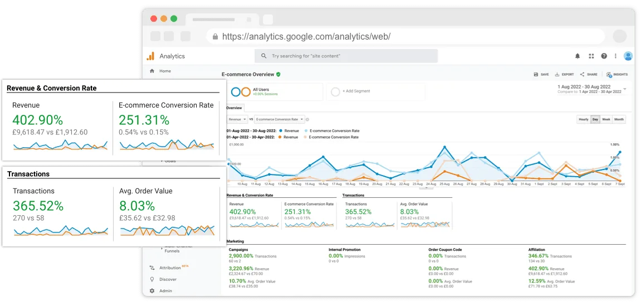Click the 402.90% Revenue value in the enlarged callout
Screen dimensions: 644x306
coord(37,120)
